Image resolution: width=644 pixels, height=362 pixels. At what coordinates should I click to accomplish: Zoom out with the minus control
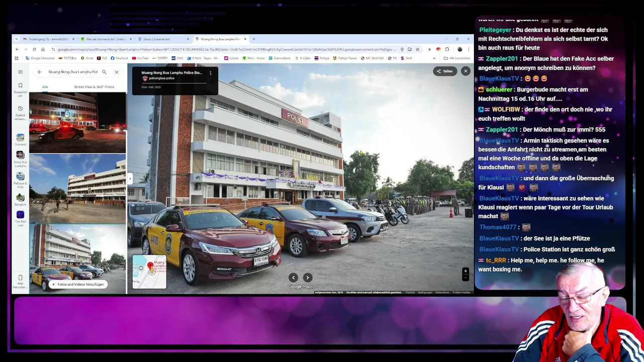pos(465,278)
